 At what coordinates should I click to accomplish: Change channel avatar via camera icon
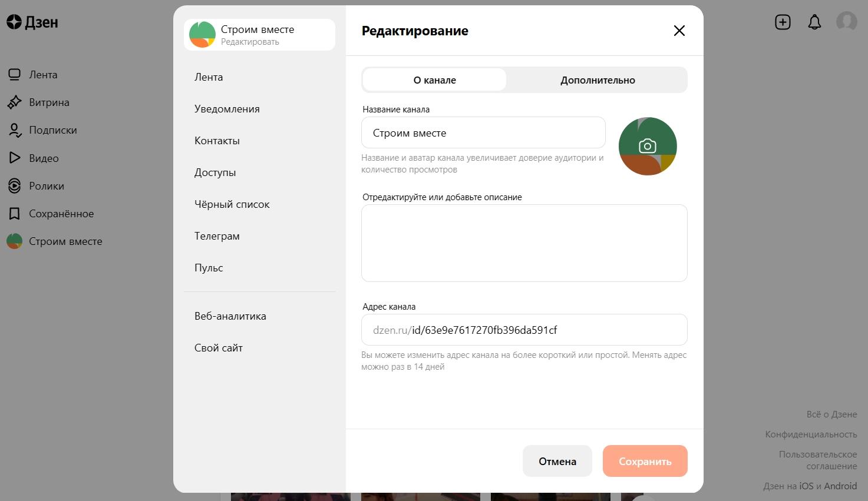[x=648, y=146]
